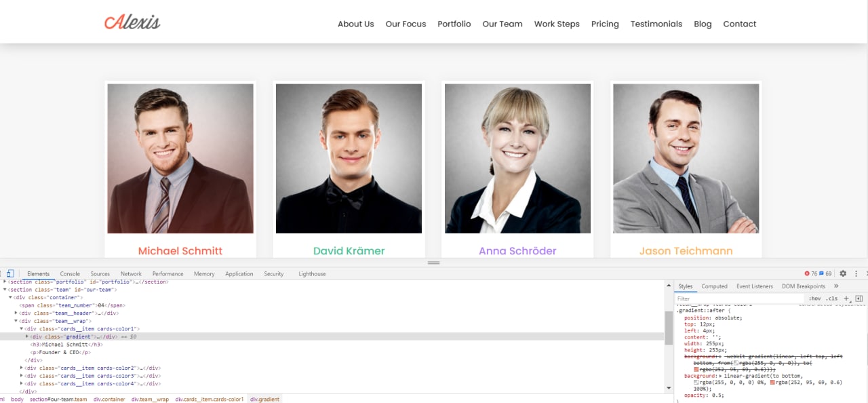The width and height of the screenshot is (868, 403).
Task: Select the p Founder & CEO DOM line
Action: (60, 352)
